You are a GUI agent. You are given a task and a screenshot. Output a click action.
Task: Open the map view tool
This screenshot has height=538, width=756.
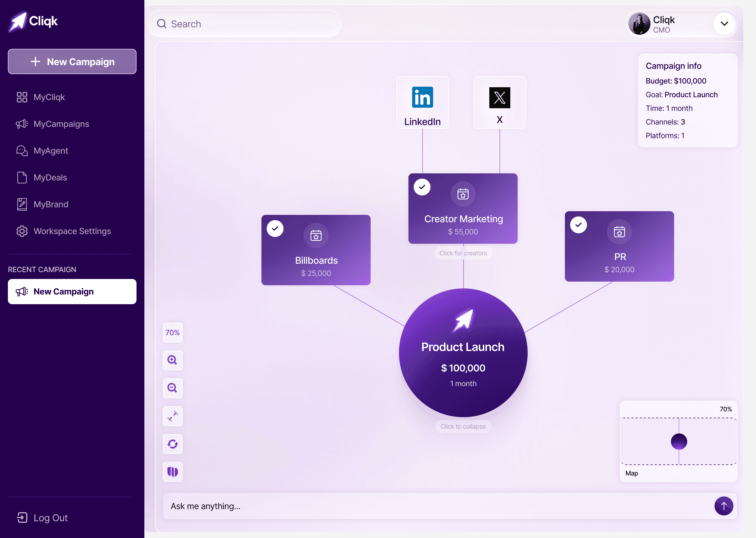[172, 472]
